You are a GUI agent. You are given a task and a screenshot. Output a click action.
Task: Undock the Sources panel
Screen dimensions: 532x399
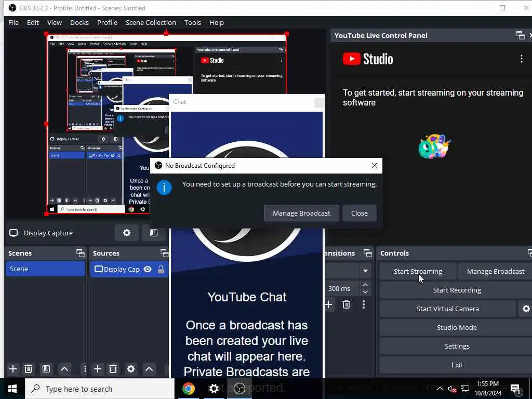click(x=164, y=253)
